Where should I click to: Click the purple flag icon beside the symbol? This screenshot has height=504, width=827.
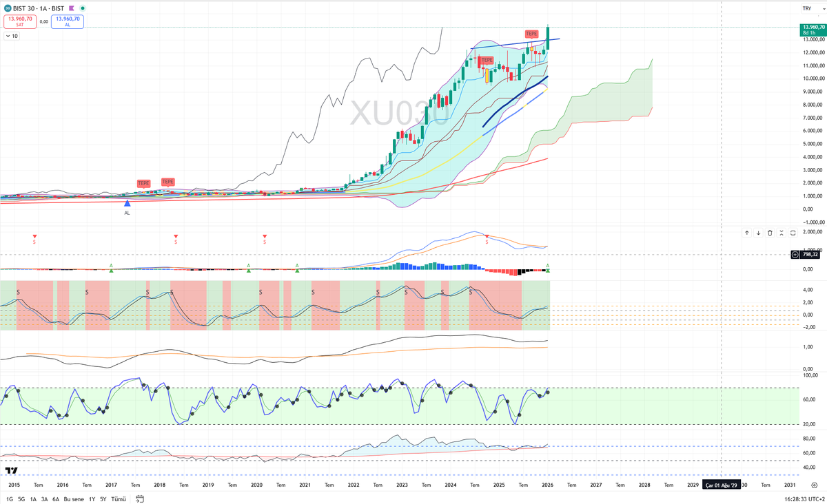click(x=71, y=8)
